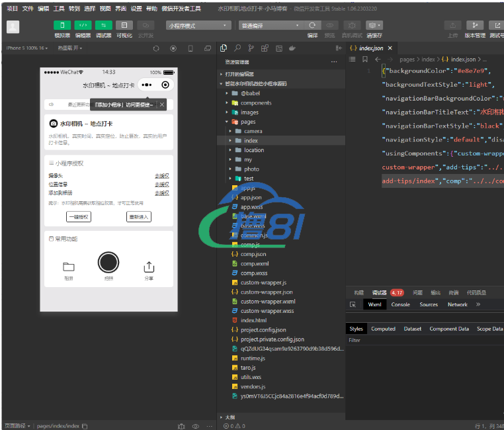Expand the @babel folder
504x430 pixels.
(x=281, y=93)
